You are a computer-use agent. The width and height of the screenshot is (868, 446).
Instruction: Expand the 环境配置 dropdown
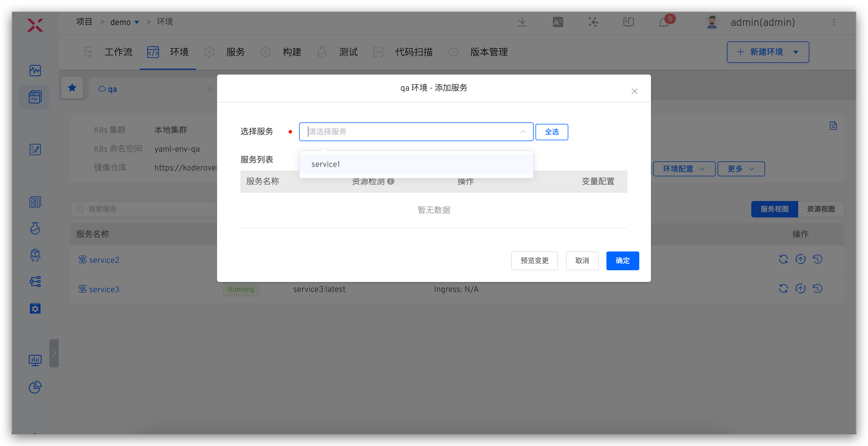click(x=684, y=169)
